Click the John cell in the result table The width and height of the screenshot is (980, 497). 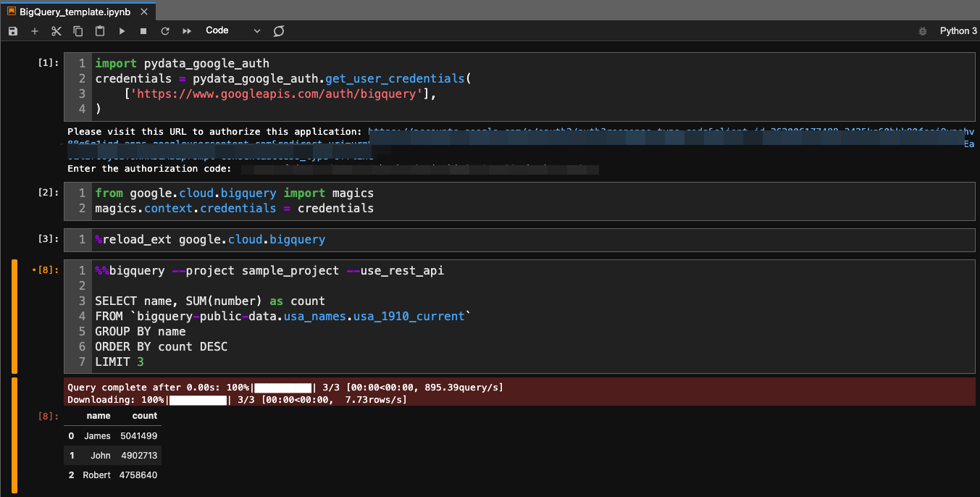click(x=101, y=456)
